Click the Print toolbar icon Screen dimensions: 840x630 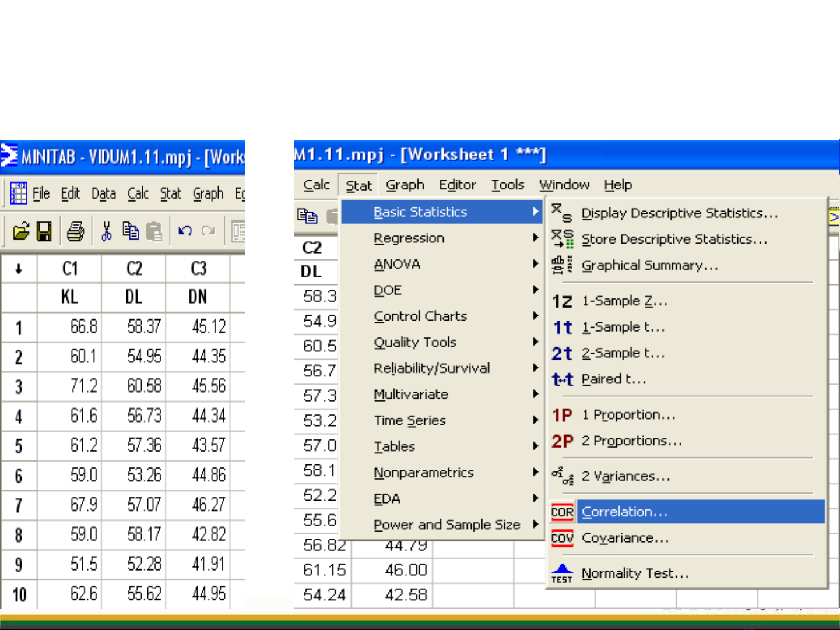[x=75, y=231]
